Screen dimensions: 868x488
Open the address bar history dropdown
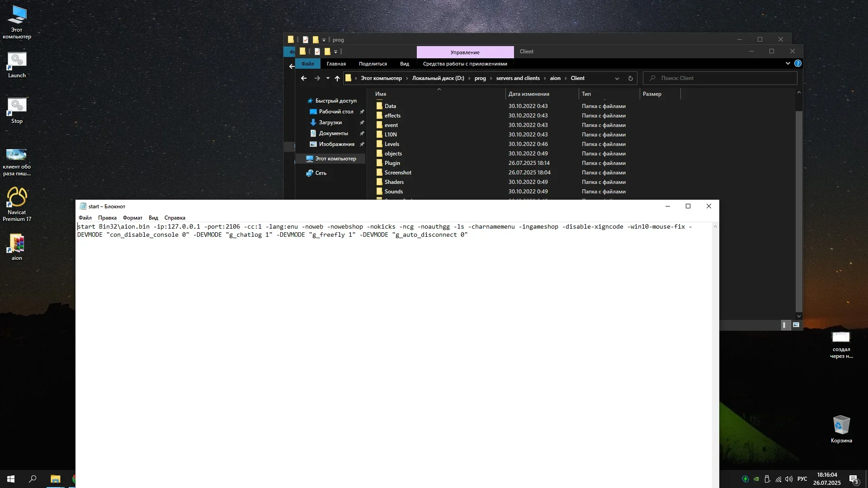617,78
